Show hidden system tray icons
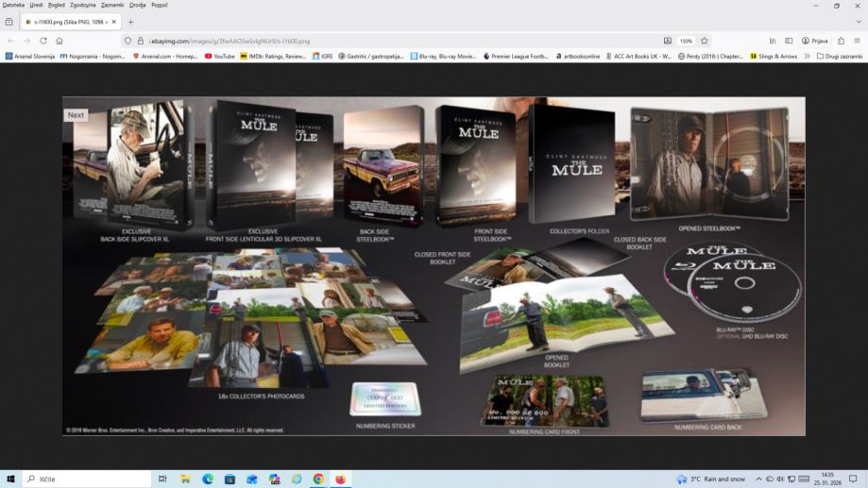This screenshot has height=488, width=868. tap(758, 480)
